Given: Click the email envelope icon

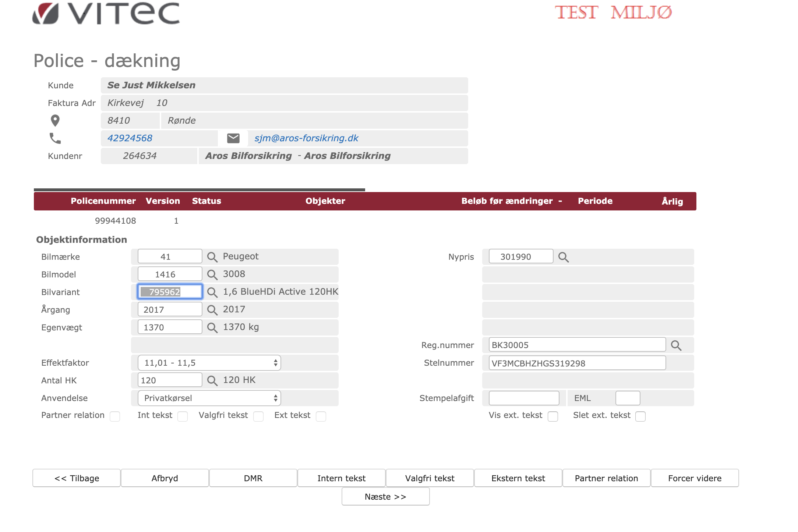Looking at the screenshot, I should coord(233,138).
